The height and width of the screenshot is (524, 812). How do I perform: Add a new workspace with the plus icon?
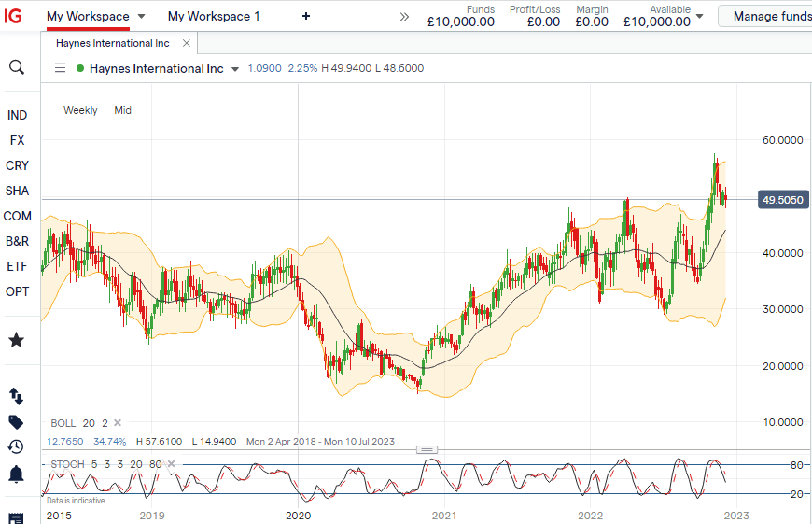[x=306, y=16]
